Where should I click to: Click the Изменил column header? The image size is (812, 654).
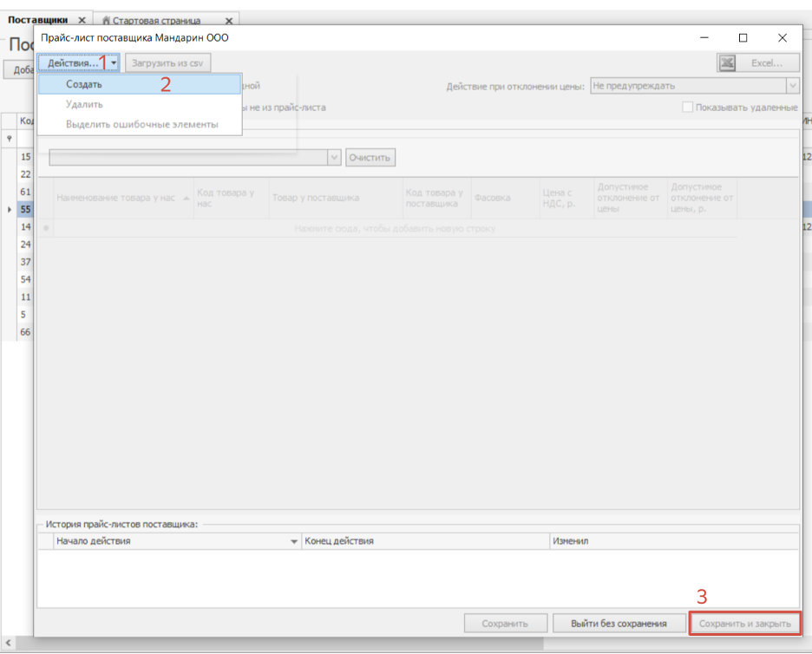tap(674, 541)
